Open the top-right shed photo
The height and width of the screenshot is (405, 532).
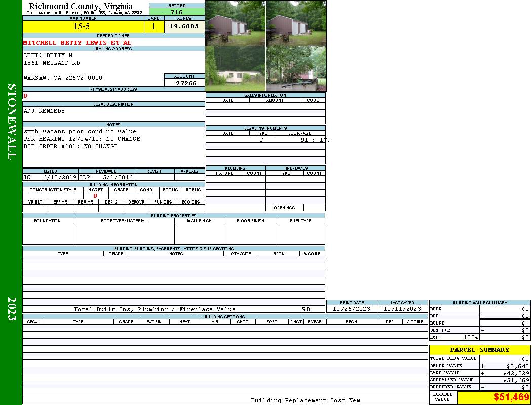click(296, 23)
